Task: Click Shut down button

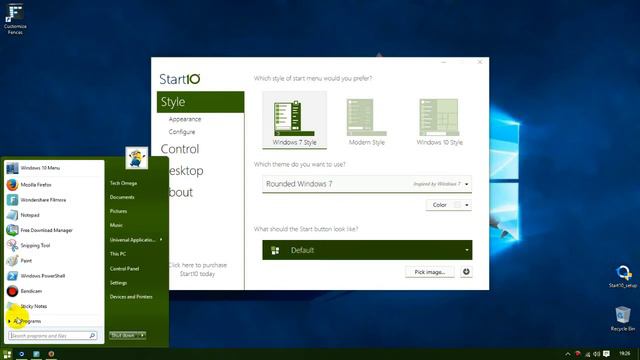Action: point(123,335)
